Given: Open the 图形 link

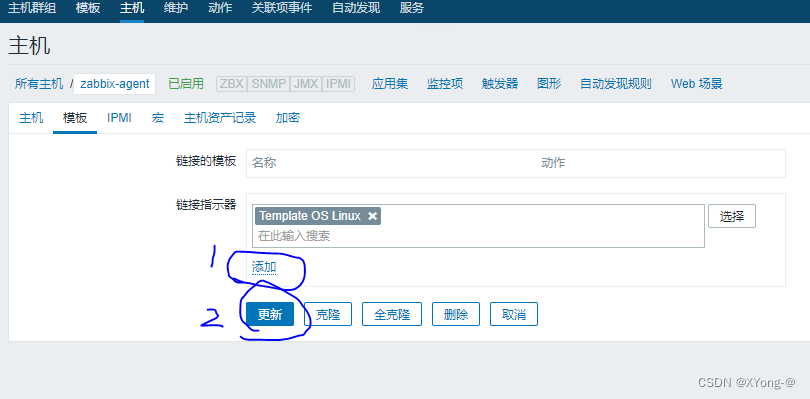Looking at the screenshot, I should 549,84.
